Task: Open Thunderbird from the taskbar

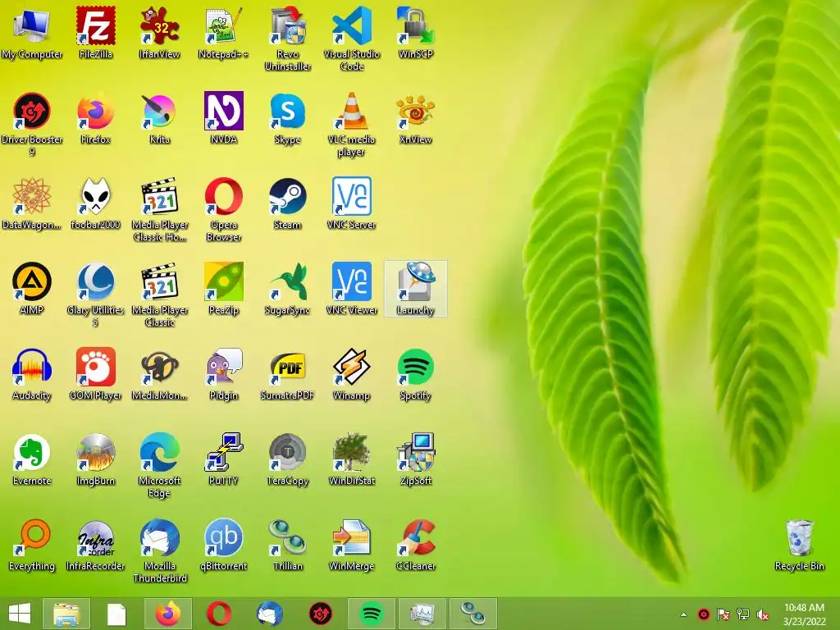Action: [269, 614]
